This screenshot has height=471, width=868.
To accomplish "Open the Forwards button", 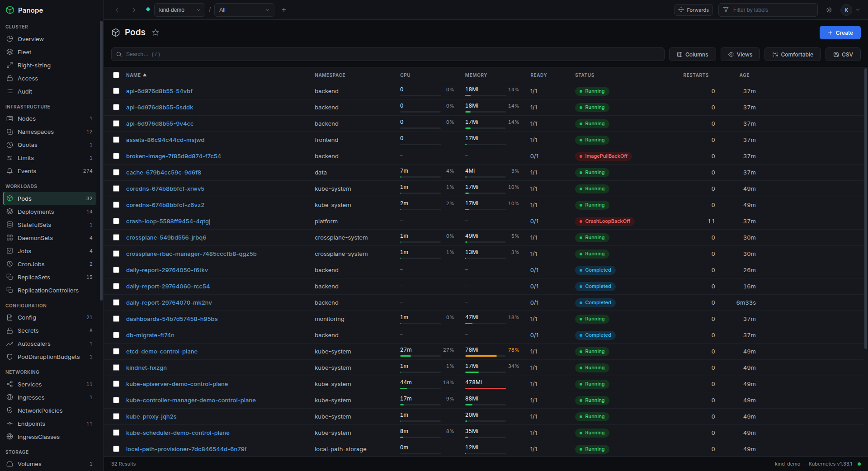I will [693, 10].
